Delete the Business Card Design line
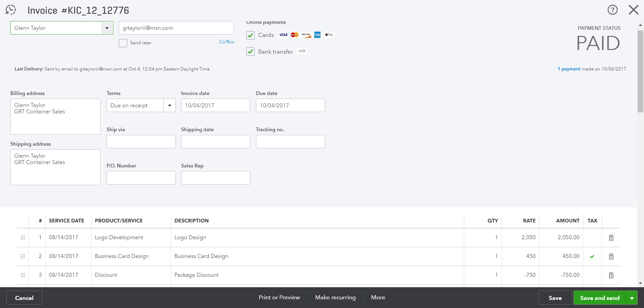This screenshot has width=644, height=308. click(611, 257)
